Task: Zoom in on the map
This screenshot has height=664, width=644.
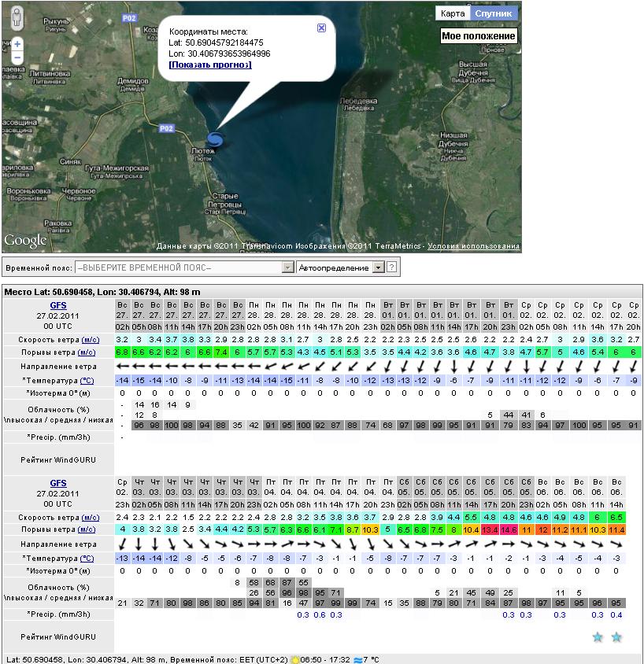Action: pyautogui.click(x=17, y=44)
